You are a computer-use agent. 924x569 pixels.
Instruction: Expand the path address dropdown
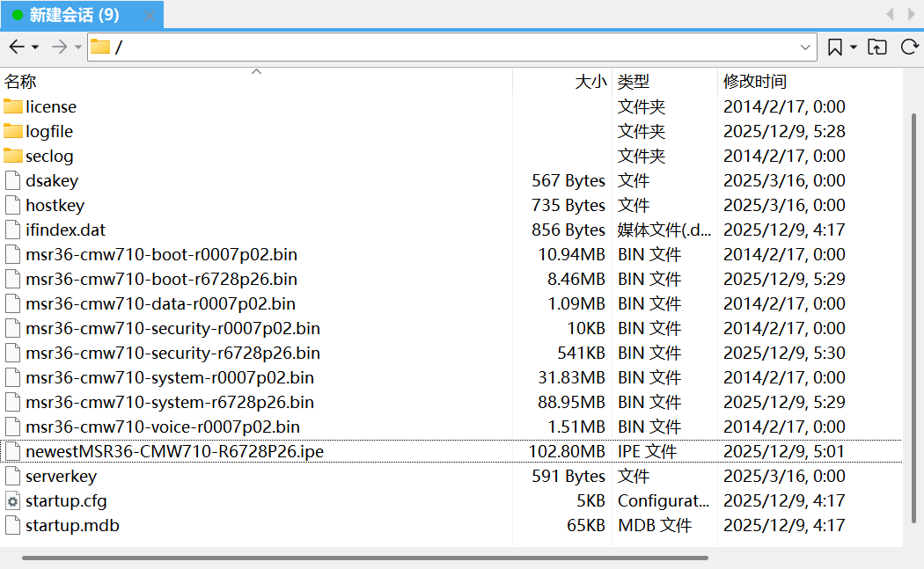[805, 47]
